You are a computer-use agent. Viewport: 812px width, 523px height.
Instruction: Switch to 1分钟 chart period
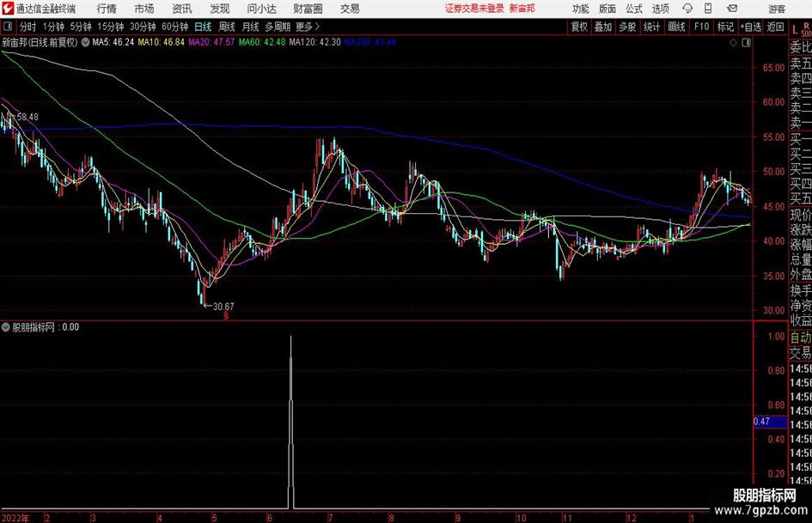[x=52, y=27]
